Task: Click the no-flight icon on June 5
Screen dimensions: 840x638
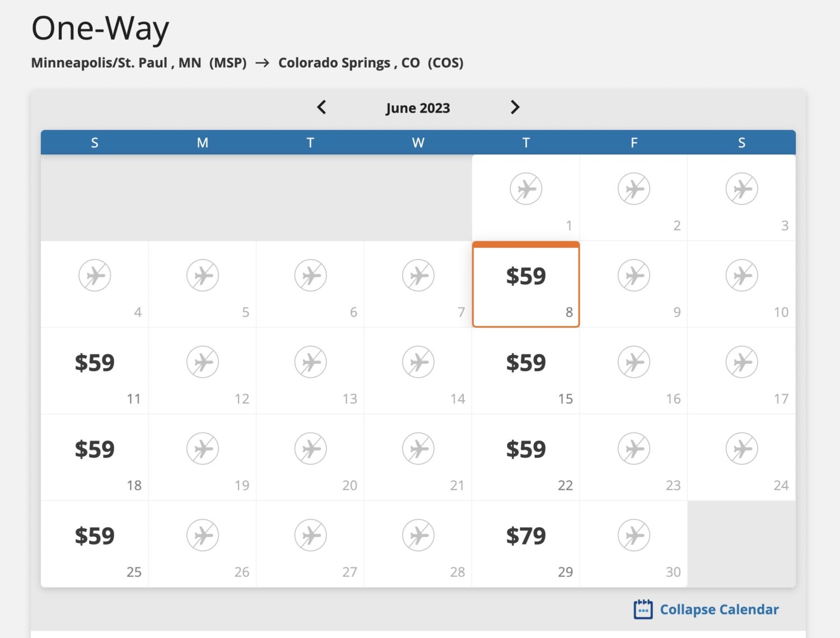Action: [x=203, y=275]
